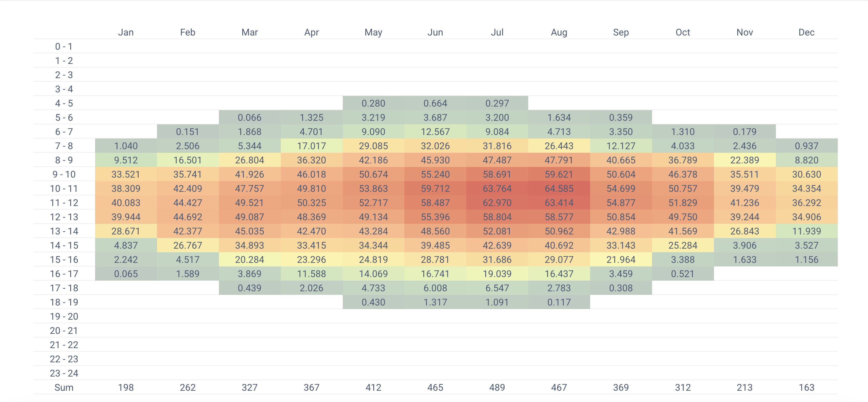868x402 pixels.
Task: Click cell value 0.117 in Aug
Action: [x=559, y=302]
